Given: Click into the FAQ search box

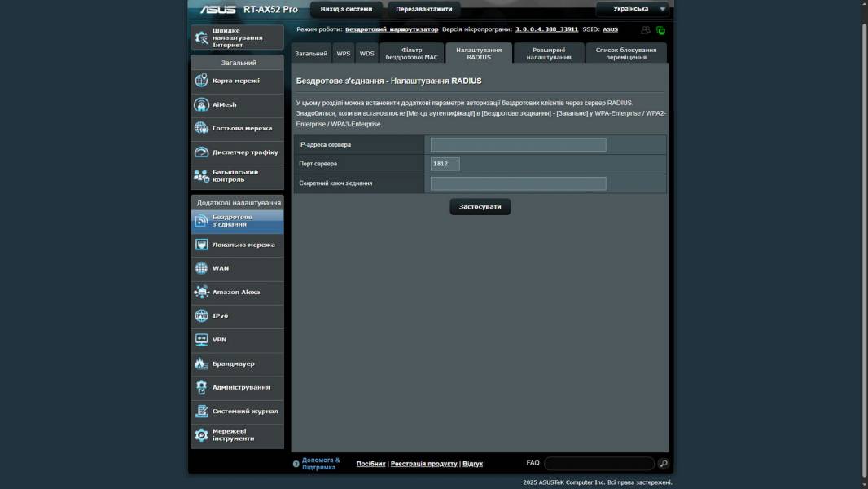Looking at the screenshot, I should (x=598, y=464).
